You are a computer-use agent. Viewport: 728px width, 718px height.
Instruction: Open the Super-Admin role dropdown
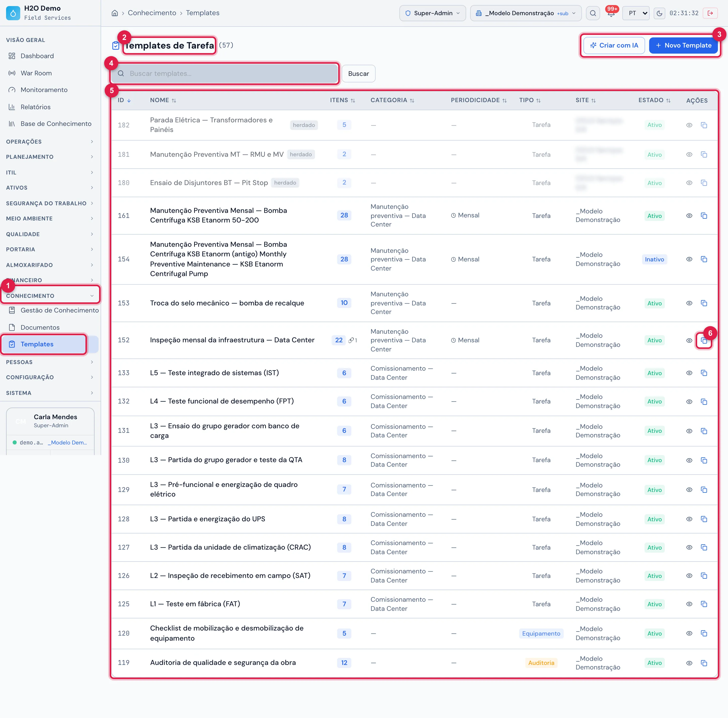pyautogui.click(x=432, y=13)
